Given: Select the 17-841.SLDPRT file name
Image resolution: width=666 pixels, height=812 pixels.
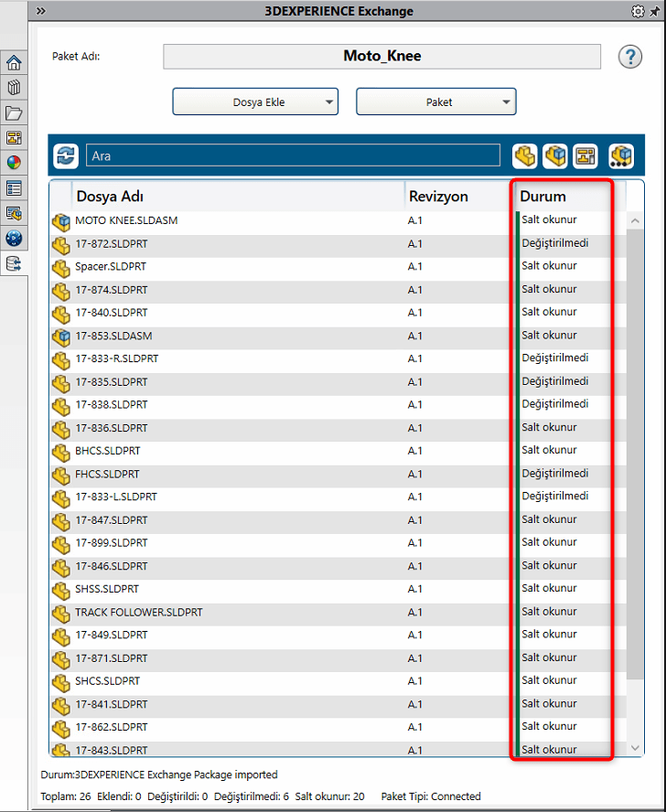Looking at the screenshot, I should (x=112, y=704).
